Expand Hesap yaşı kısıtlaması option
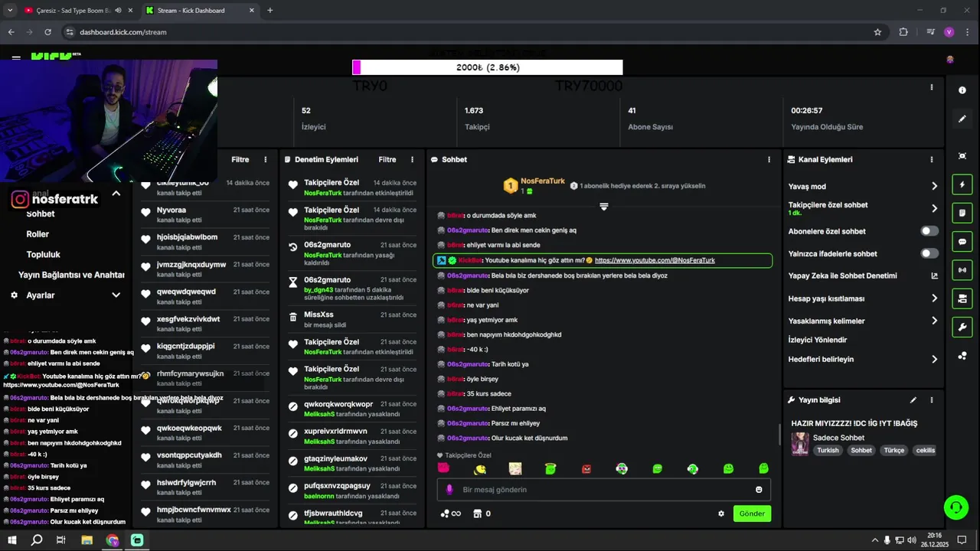Screen dimensions: 980x551 pyautogui.click(x=934, y=298)
